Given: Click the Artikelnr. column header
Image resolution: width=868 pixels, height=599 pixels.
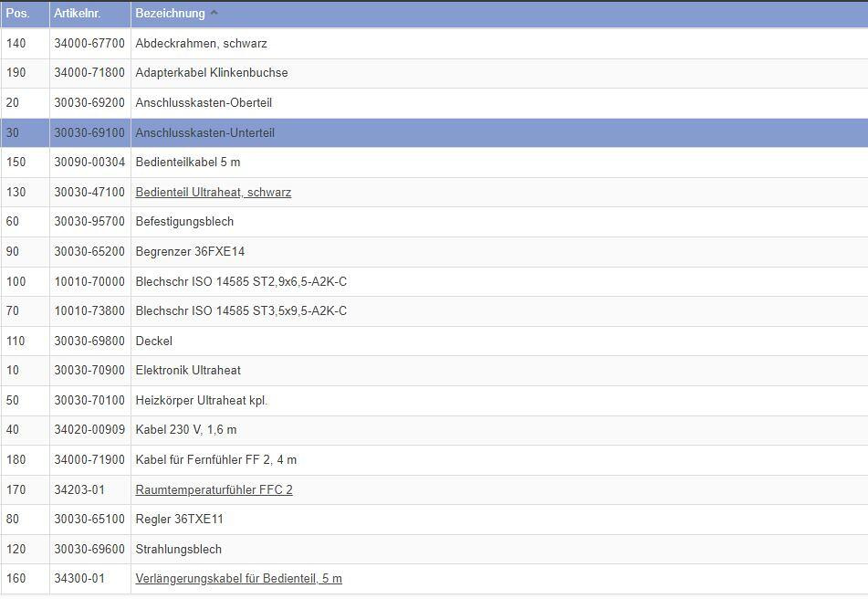Looking at the screenshot, I should [77, 14].
